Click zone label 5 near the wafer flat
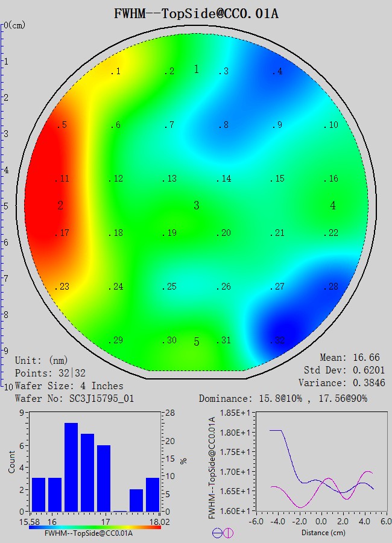Viewport: 392px width, 543px height. (x=196, y=342)
